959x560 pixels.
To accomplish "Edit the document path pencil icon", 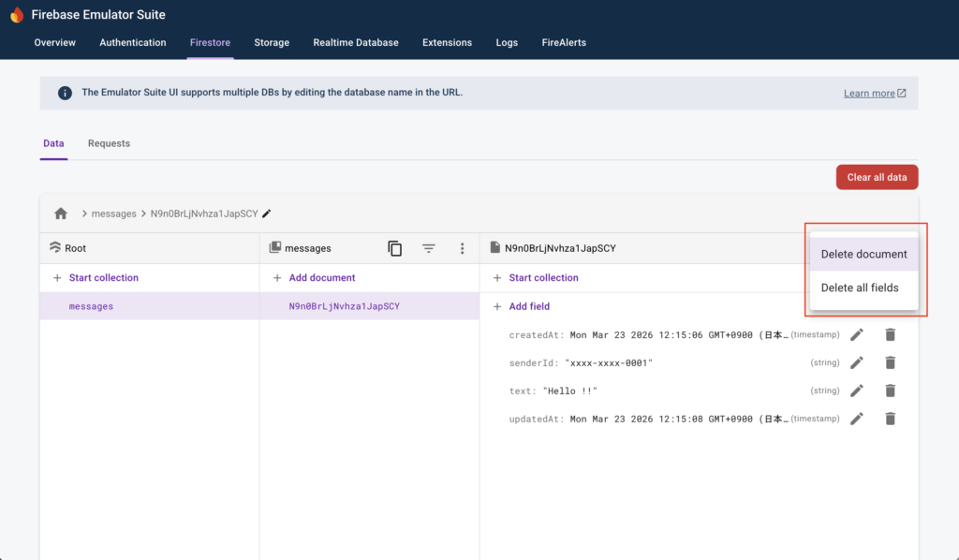I will (x=267, y=214).
